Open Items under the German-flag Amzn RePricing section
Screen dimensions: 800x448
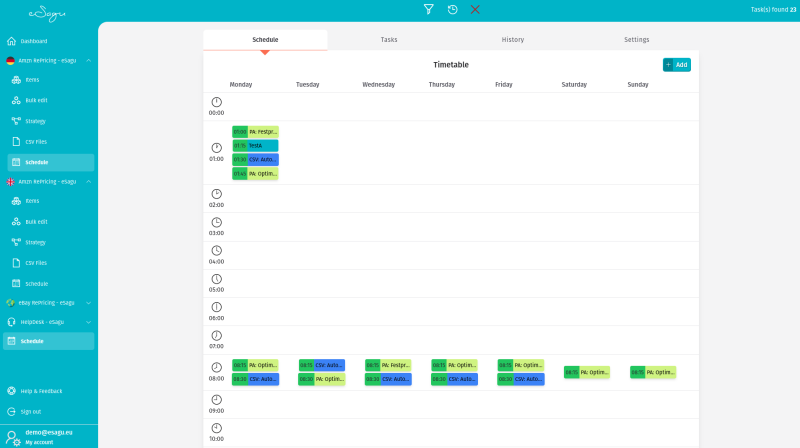point(32,80)
